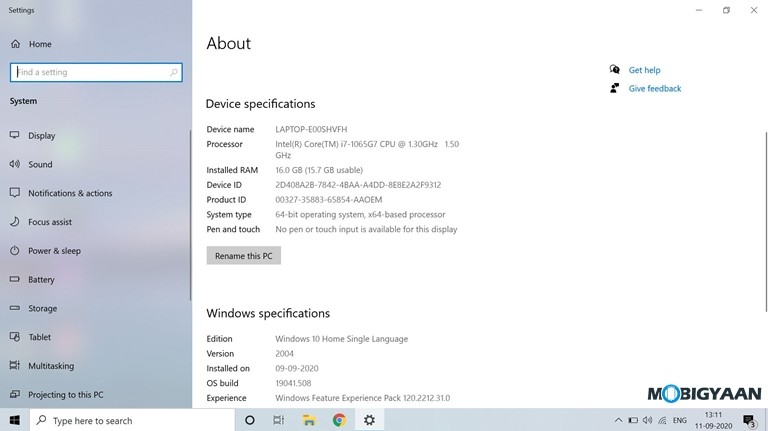Image resolution: width=768 pixels, height=431 pixels.
Task: Click the Give feedback person icon
Action: [x=614, y=88]
